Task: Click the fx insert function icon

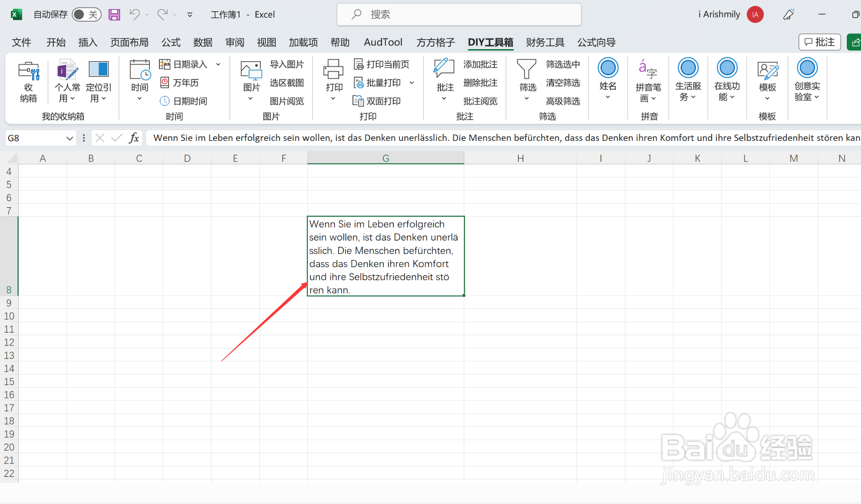Action: (x=134, y=138)
